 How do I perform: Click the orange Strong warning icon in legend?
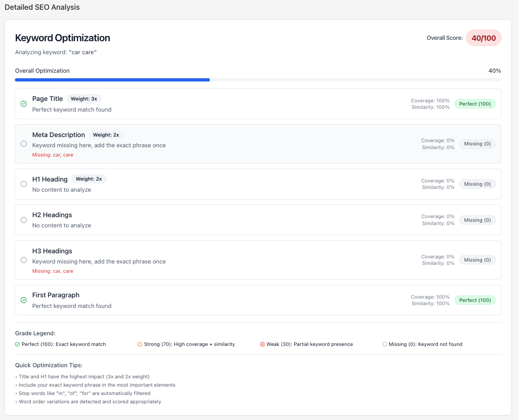point(139,344)
